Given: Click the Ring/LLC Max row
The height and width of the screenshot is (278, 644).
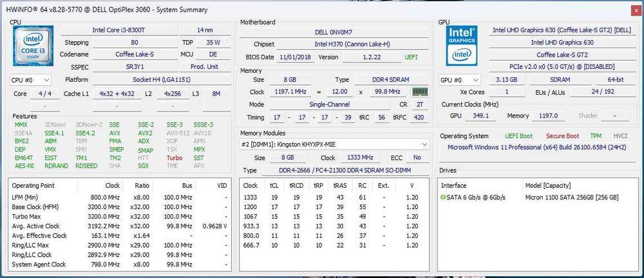Looking at the screenshot, I should (120, 245).
